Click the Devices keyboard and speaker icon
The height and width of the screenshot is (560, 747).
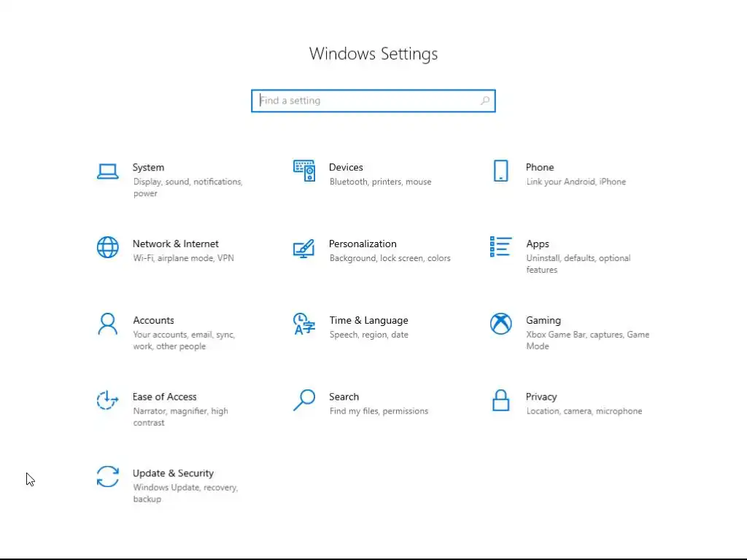(x=304, y=171)
